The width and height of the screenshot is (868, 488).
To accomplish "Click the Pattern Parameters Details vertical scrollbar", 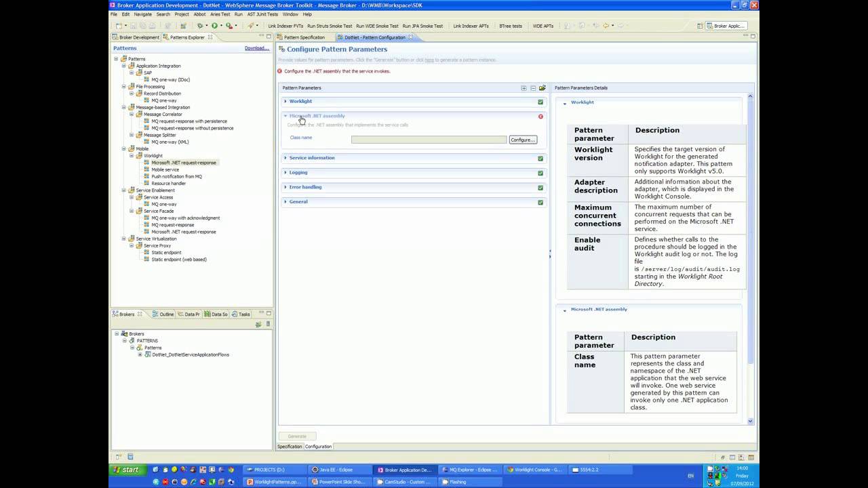I will coord(750,259).
